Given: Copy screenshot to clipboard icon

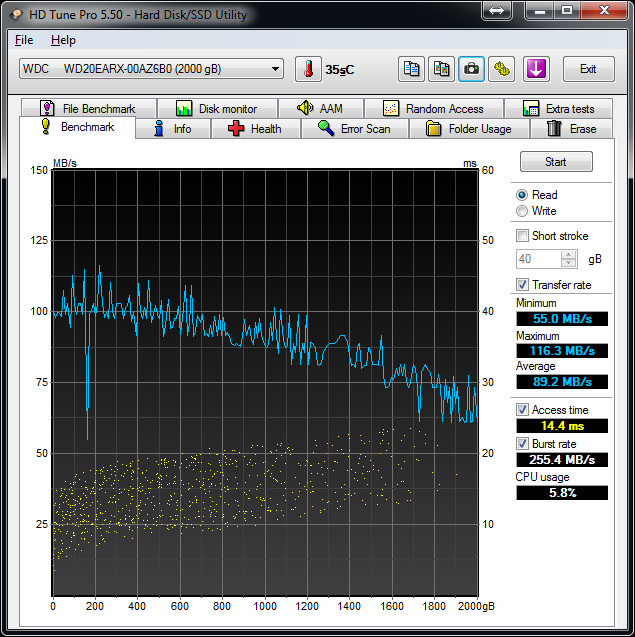Looking at the screenshot, I should [441, 69].
